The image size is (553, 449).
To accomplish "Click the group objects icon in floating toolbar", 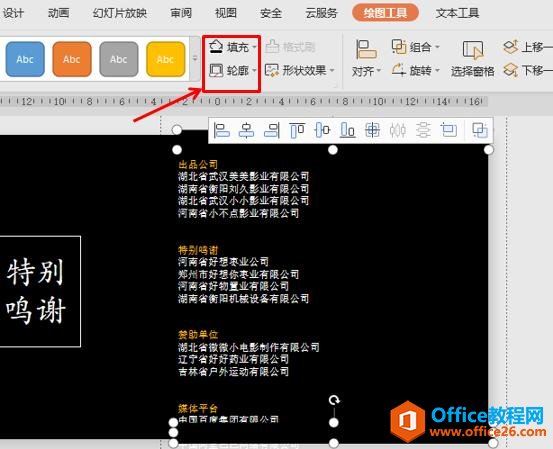I will tap(480, 130).
